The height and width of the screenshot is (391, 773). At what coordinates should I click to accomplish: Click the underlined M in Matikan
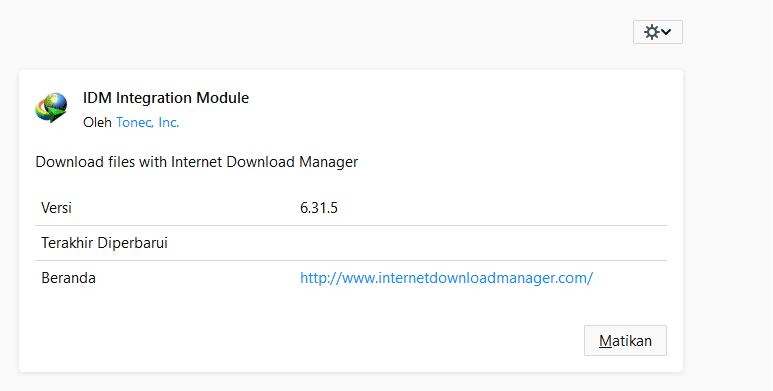click(x=605, y=341)
